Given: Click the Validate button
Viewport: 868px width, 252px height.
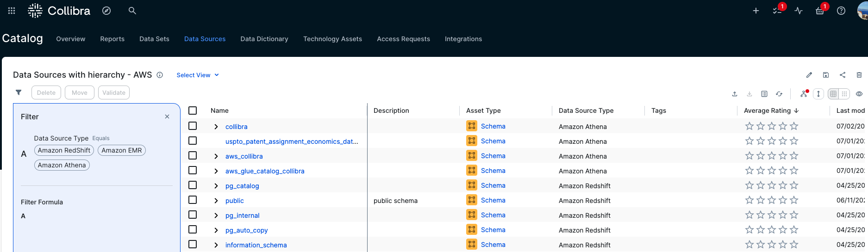Looking at the screenshot, I should pyautogui.click(x=114, y=92).
